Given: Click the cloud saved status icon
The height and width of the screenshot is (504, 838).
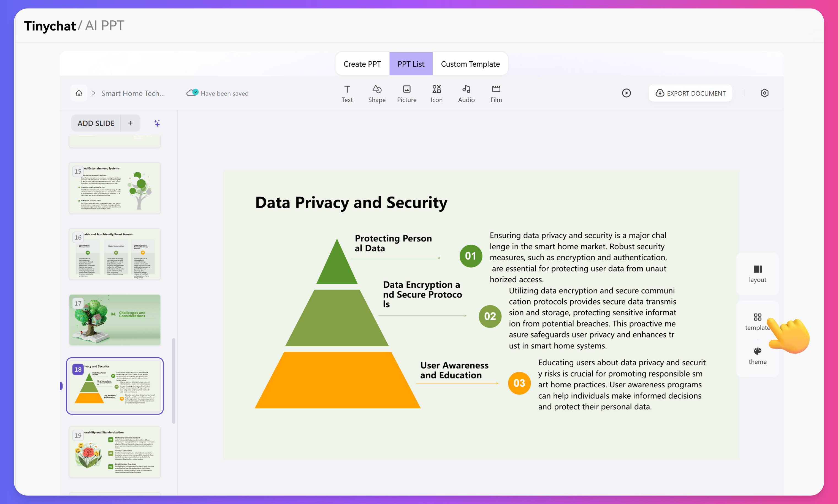Looking at the screenshot, I should pyautogui.click(x=192, y=92).
